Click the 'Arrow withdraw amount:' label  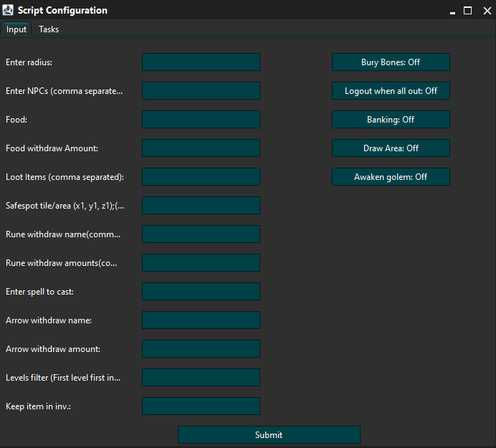[53, 349]
